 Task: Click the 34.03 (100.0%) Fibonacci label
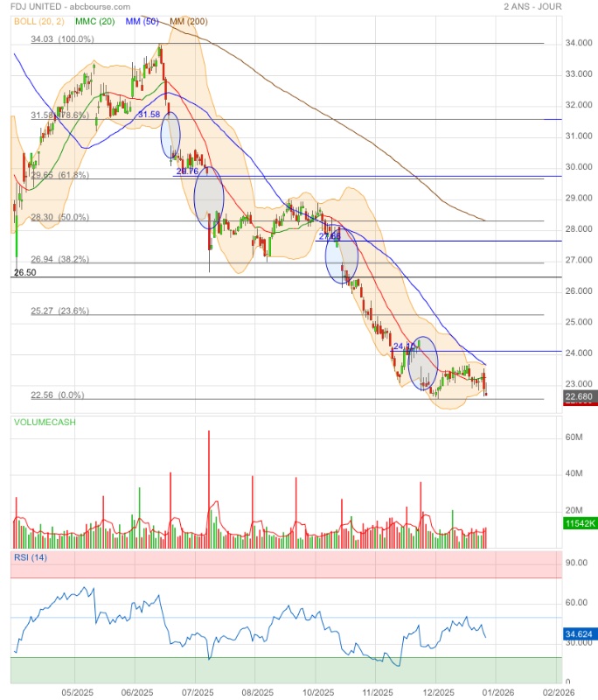click(62, 39)
